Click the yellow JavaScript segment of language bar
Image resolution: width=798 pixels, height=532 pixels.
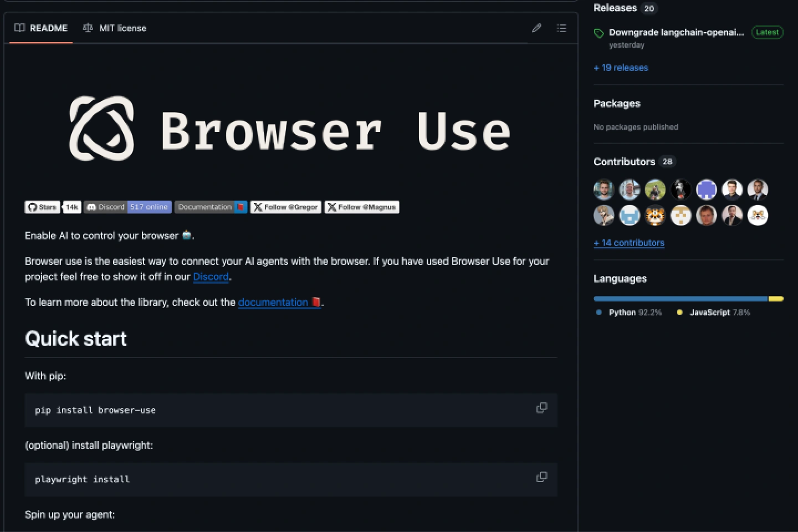776,299
